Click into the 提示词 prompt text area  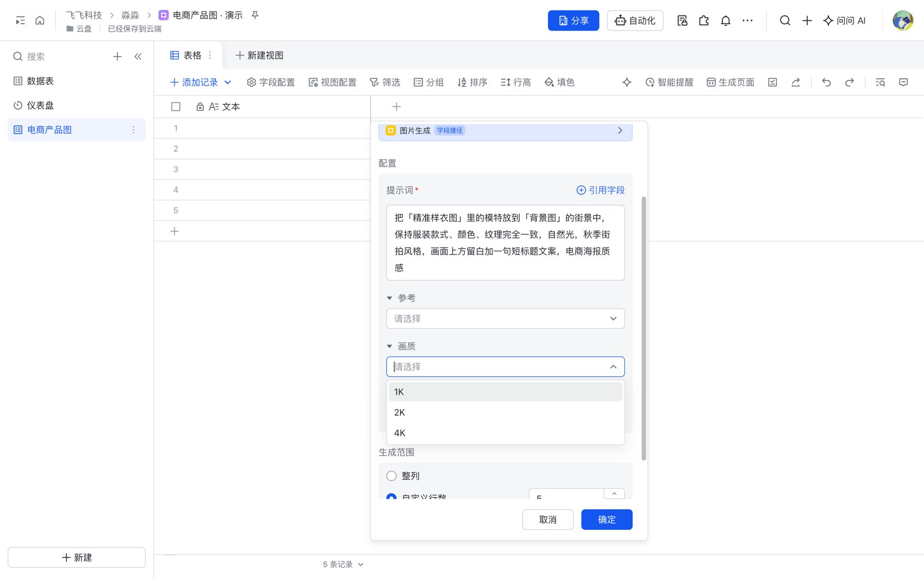[505, 243]
